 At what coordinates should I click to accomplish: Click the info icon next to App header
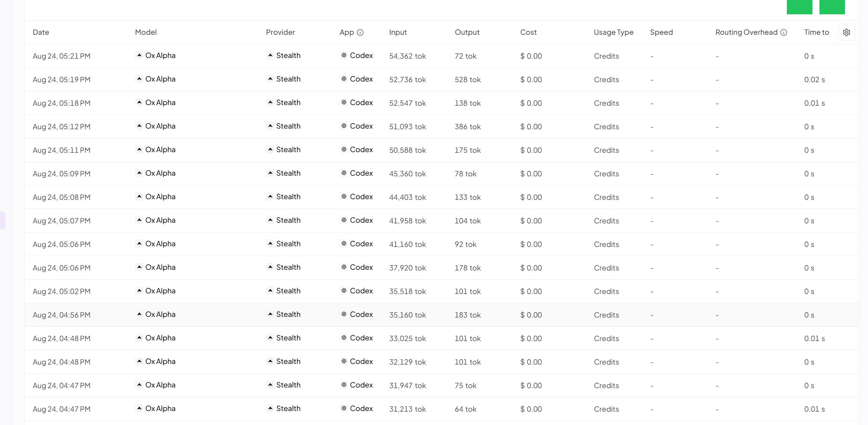(360, 32)
